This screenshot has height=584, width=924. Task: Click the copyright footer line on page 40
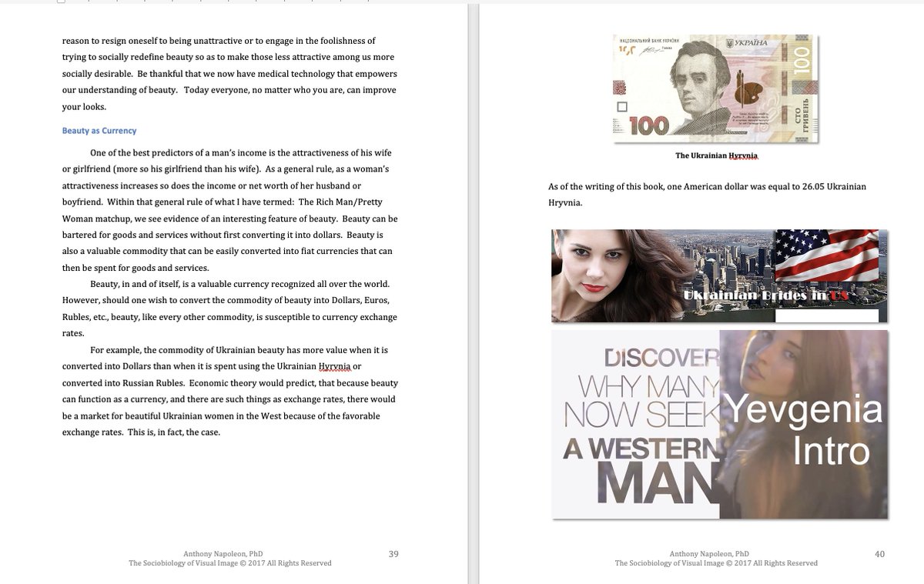coord(716,563)
